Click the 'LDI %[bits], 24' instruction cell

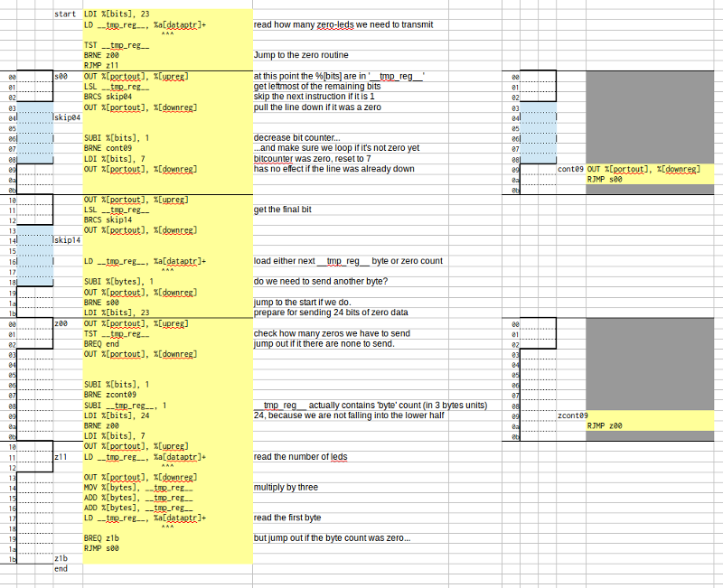coord(117,415)
